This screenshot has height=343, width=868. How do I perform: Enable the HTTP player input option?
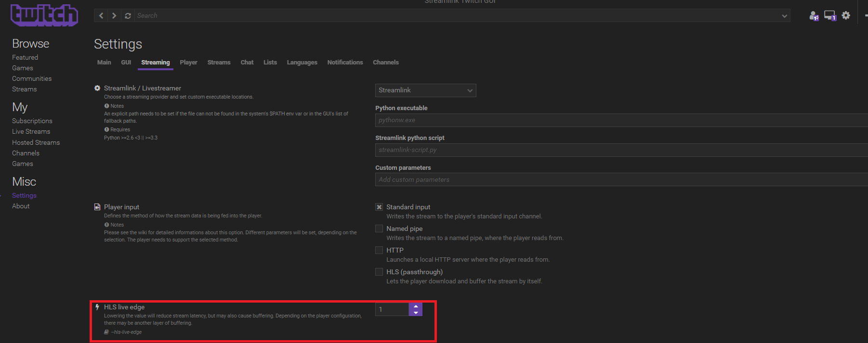click(379, 250)
